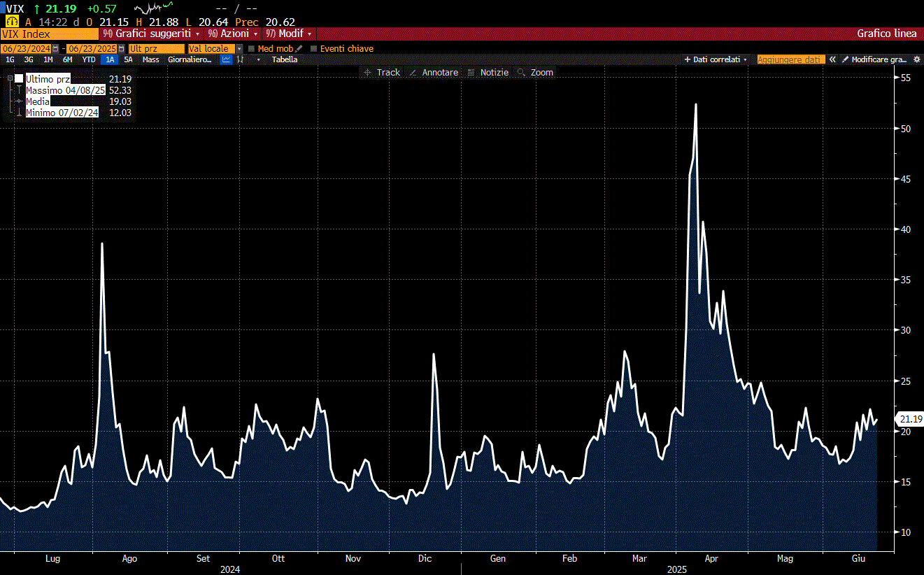The width and height of the screenshot is (924, 575).
Task: Click the start date field 06/23/2024
Action: (26, 48)
